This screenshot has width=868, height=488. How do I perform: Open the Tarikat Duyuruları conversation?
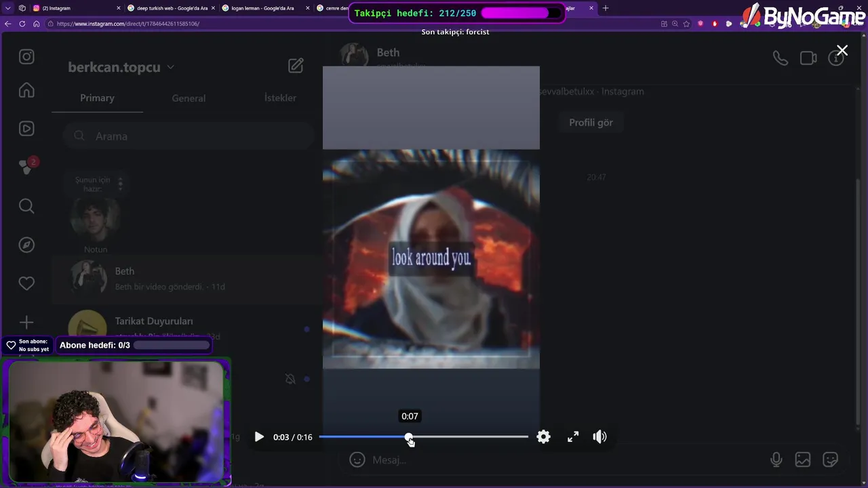click(187, 327)
